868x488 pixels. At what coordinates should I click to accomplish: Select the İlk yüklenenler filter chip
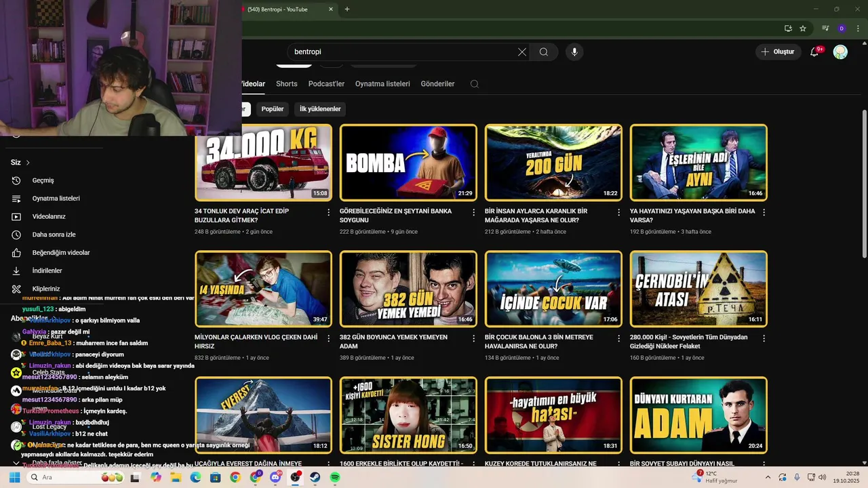[320, 109]
